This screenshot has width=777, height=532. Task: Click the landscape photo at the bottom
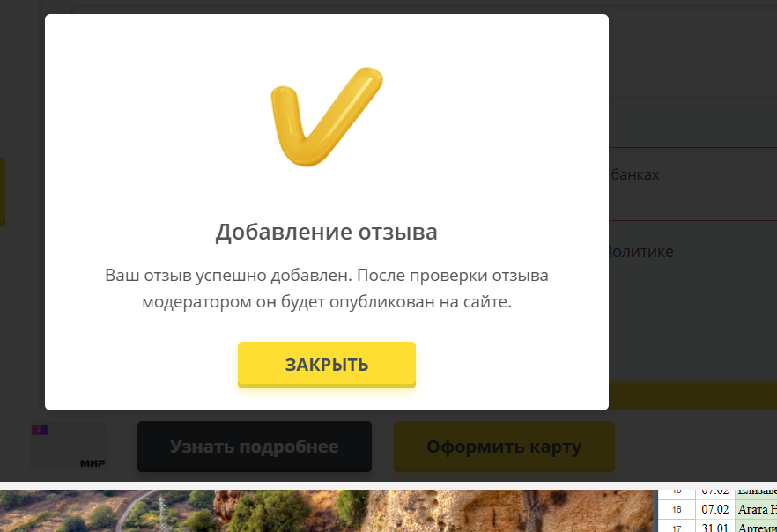(x=327, y=511)
